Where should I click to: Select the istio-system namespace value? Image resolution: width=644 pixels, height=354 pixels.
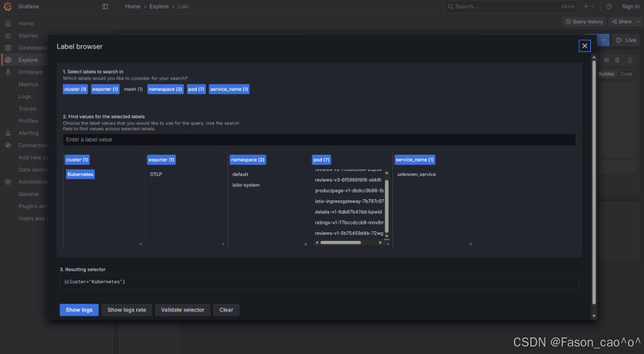click(246, 185)
